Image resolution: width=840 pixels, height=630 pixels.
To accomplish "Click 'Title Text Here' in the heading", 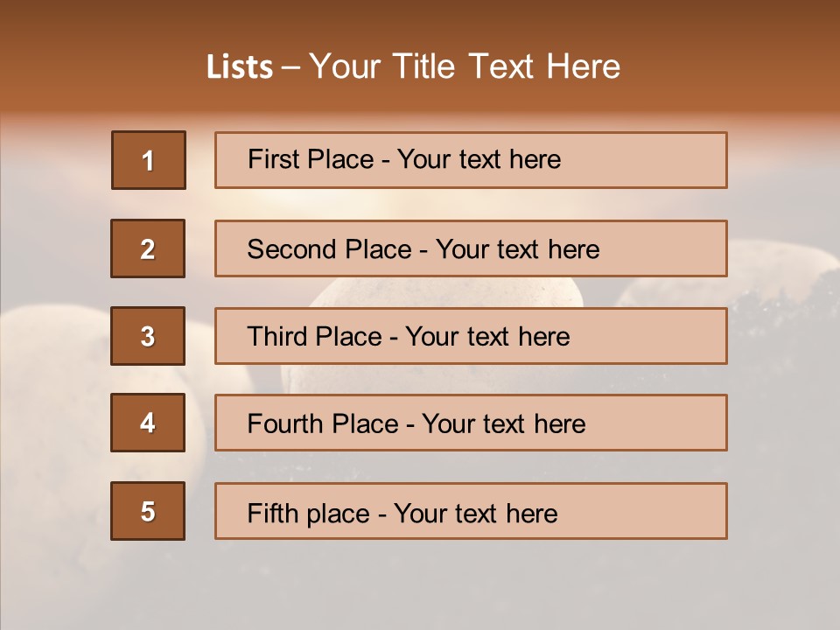I will 507,66.
